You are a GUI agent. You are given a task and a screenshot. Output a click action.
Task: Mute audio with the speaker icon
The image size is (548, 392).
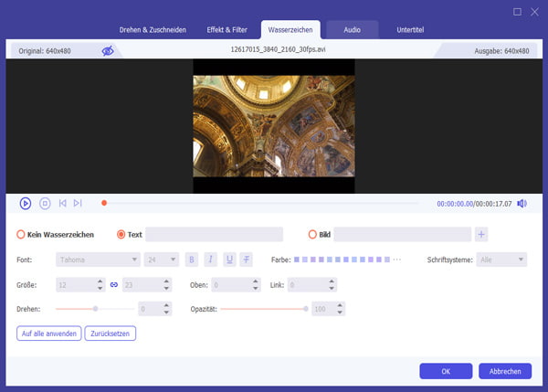tap(522, 203)
